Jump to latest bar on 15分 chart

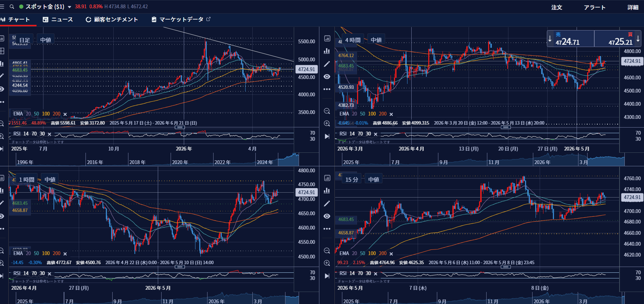pos(327,276)
